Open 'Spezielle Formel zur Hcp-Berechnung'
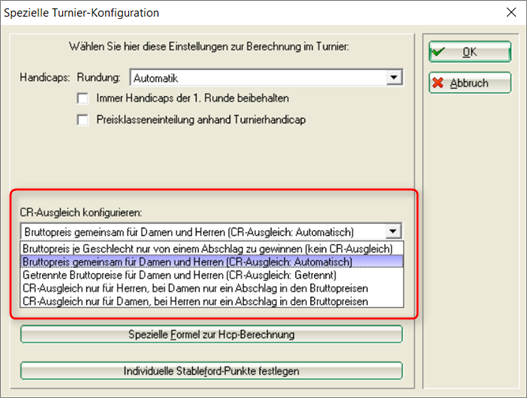The width and height of the screenshot is (527, 398). tap(211, 334)
